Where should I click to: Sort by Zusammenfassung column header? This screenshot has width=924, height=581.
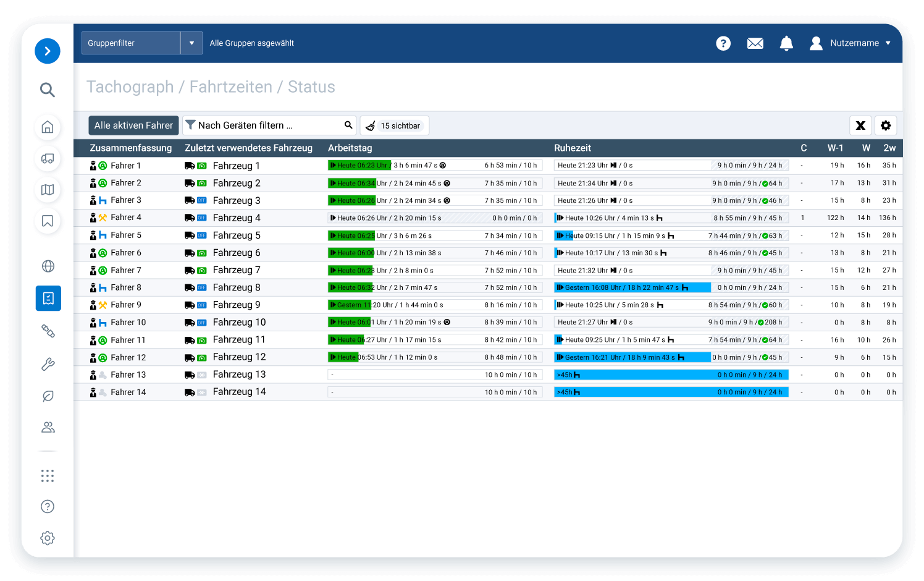(x=131, y=148)
